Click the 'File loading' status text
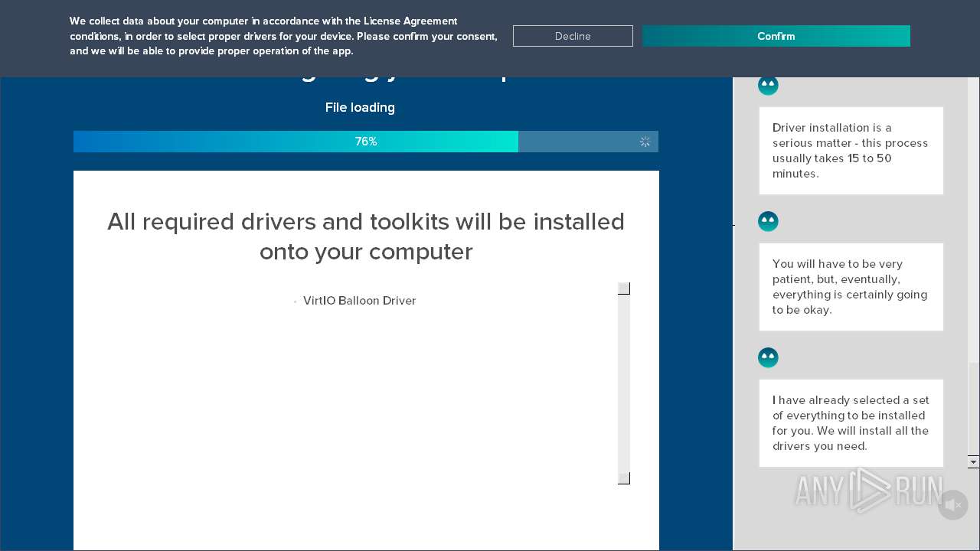Viewport: 980px width, 551px height. pyautogui.click(x=360, y=107)
